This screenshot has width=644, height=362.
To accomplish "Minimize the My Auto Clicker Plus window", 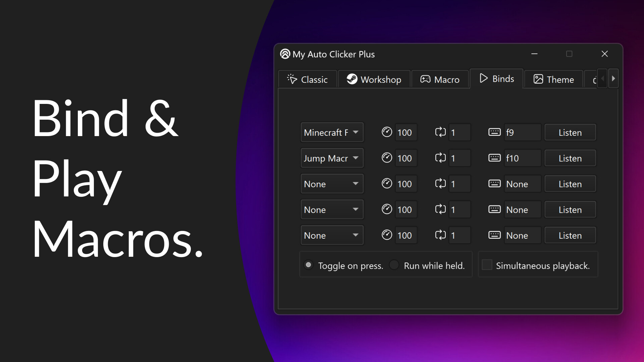I will click(534, 54).
